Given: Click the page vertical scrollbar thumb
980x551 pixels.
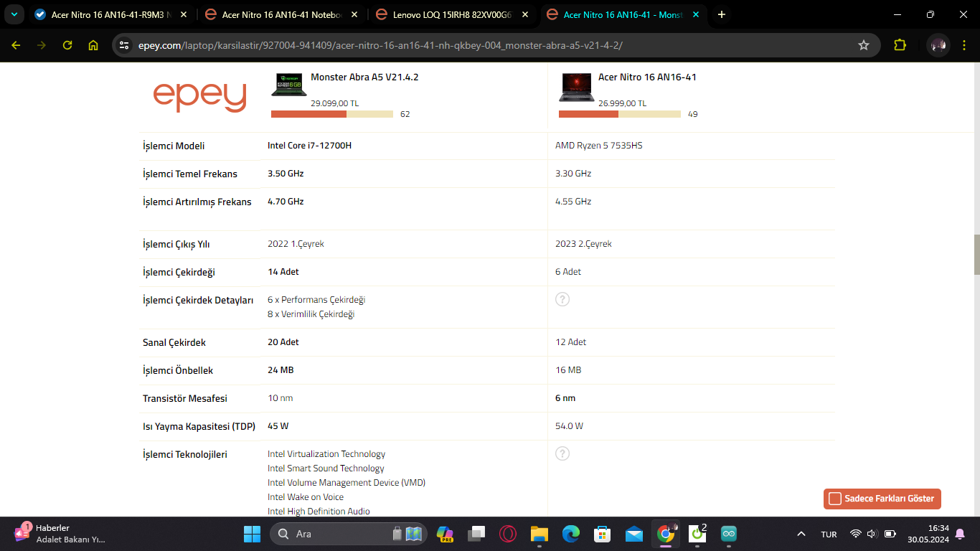Looking at the screenshot, I should point(976,255).
